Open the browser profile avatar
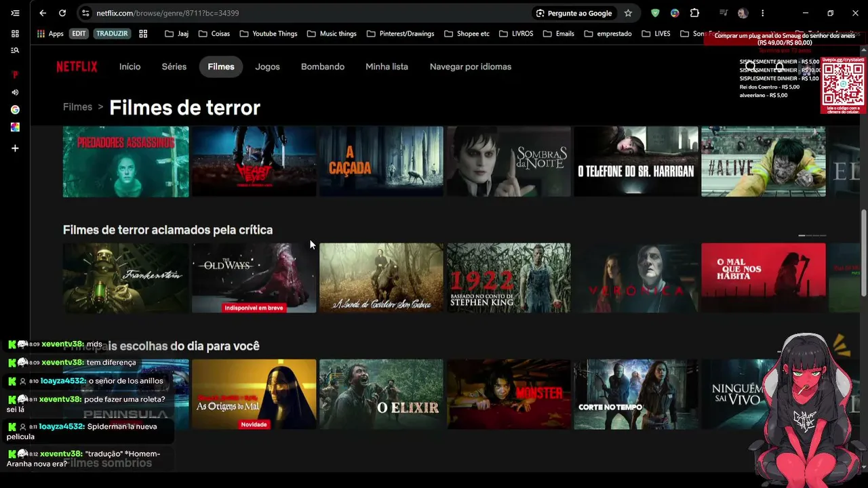 [x=743, y=13]
